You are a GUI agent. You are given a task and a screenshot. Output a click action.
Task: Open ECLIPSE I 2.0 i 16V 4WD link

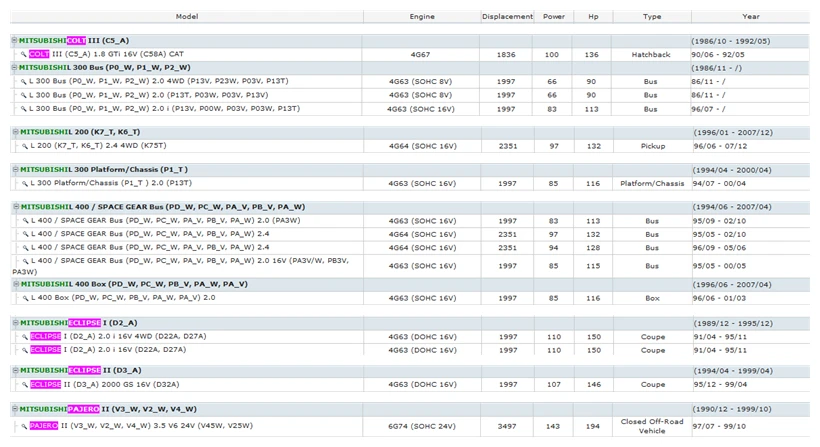tap(118, 336)
